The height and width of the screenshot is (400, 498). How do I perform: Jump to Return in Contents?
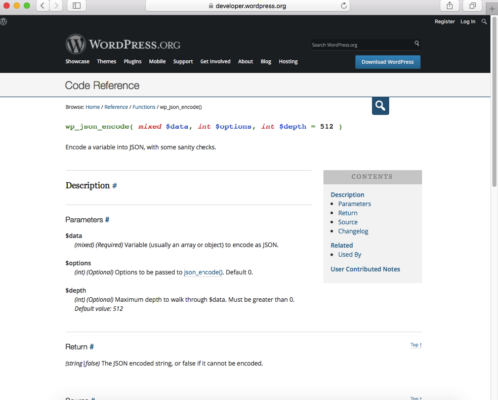(348, 213)
